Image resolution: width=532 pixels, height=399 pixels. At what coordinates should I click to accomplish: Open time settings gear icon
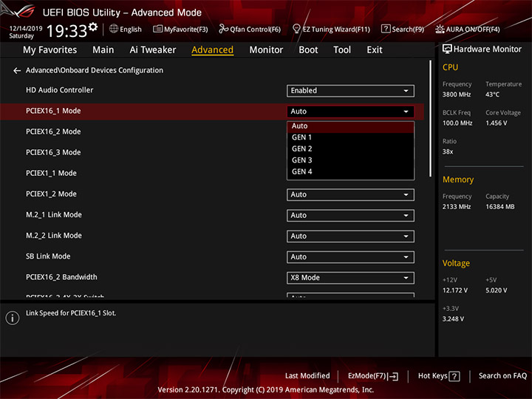click(93, 27)
